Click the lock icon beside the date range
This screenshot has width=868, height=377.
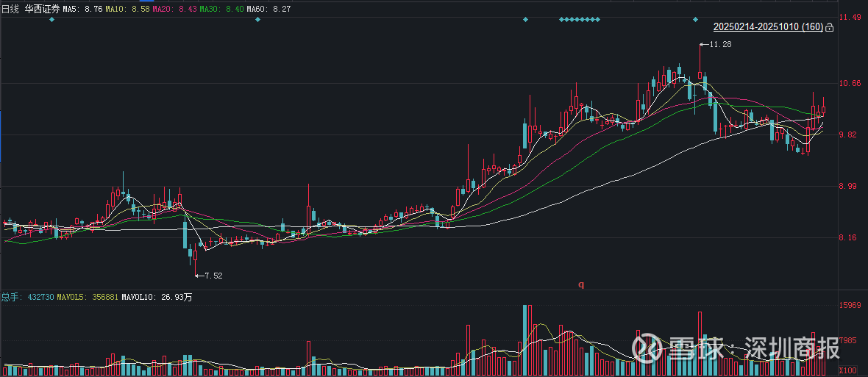click(829, 27)
